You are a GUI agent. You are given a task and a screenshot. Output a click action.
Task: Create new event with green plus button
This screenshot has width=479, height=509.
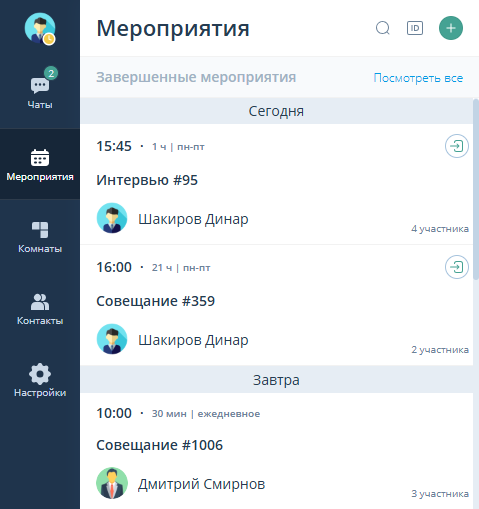click(451, 28)
